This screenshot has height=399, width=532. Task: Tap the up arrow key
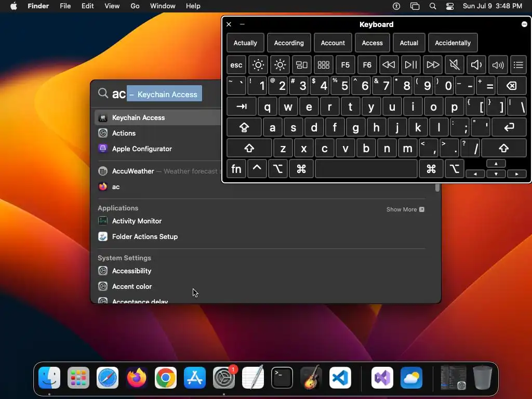pos(496,164)
